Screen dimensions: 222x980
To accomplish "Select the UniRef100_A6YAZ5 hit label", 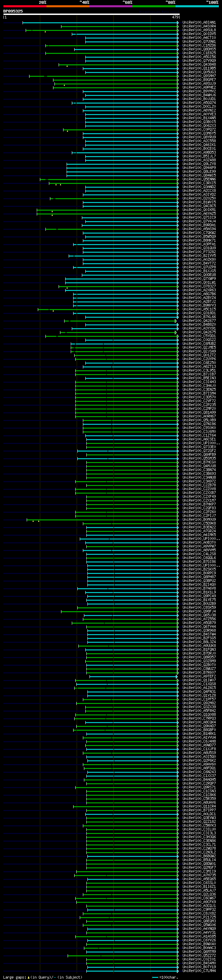I will (x=199, y=214).
